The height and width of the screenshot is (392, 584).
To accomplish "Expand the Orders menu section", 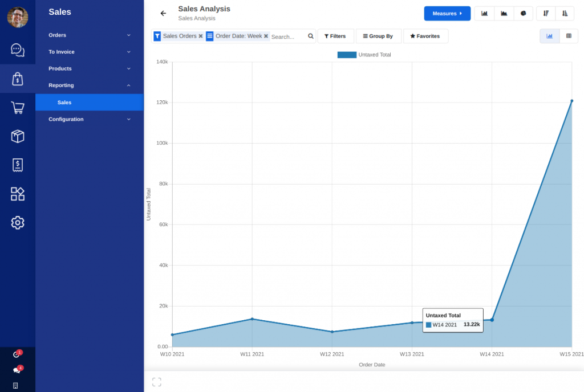I will (x=89, y=35).
